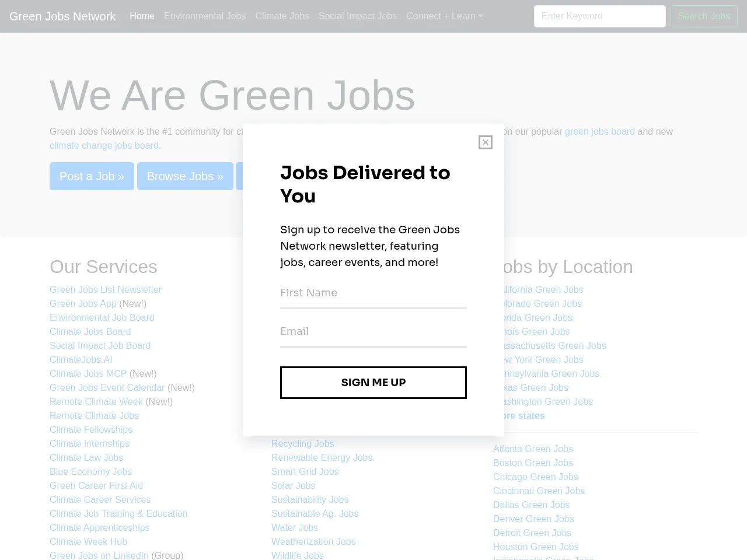The width and height of the screenshot is (747, 560).
Task: Open the climate change jobs board link
Action: click(x=104, y=146)
